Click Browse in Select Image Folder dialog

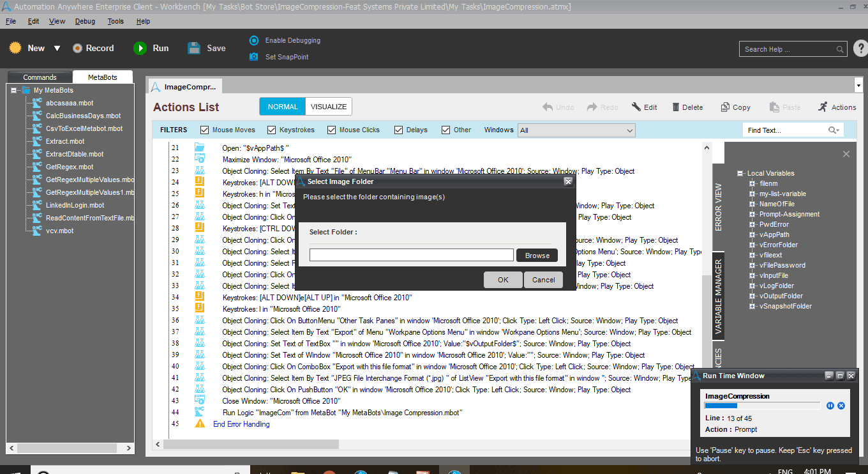click(537, 256)
